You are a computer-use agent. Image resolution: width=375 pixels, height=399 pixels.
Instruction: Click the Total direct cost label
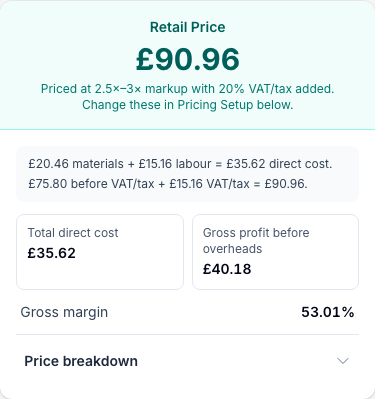(x=73, y=233)
